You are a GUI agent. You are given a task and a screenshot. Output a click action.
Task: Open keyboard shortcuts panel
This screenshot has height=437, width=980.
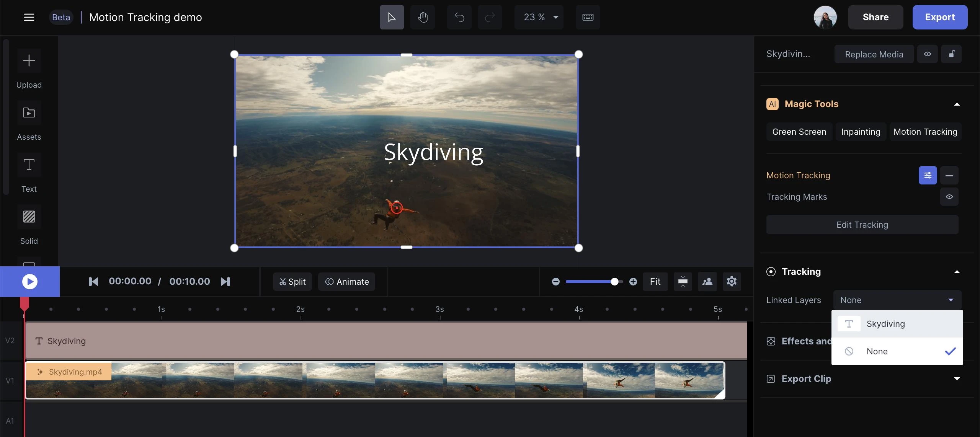588,17
